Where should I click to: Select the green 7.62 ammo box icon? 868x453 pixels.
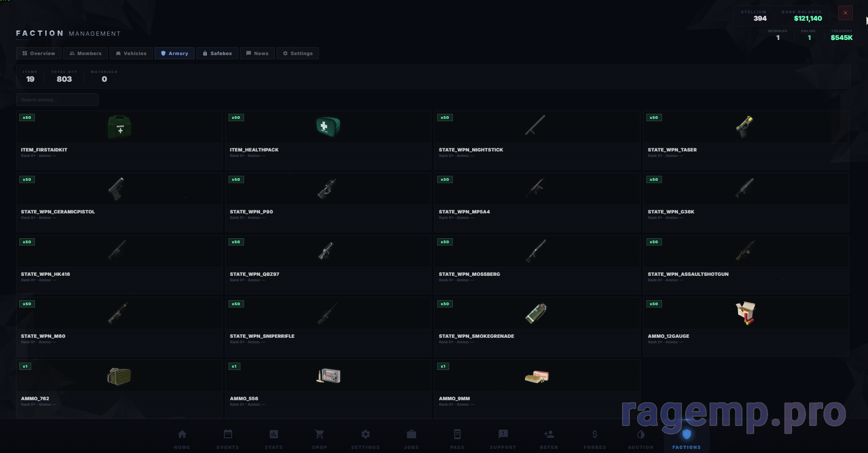click(x=119, y=376)
